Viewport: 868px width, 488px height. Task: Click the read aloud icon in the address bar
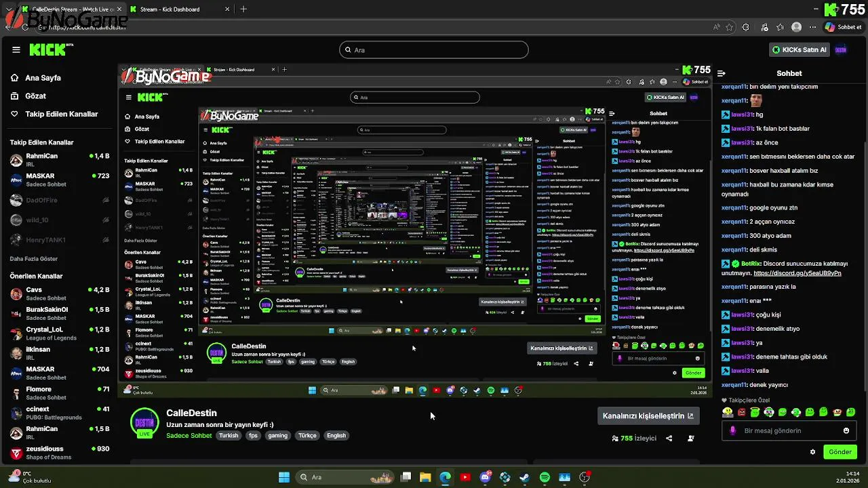[x=717, y=27]
